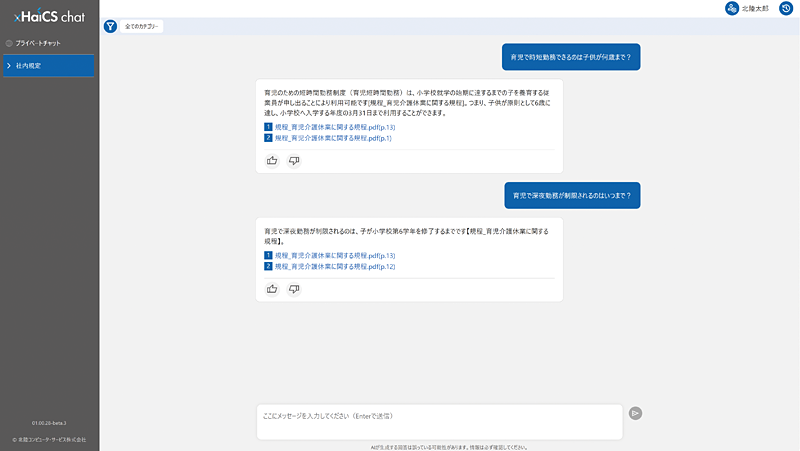Click the user avatar icon beside 北陸太郎
The width and height of the screenshot is (800, 451).
(732, 8)
